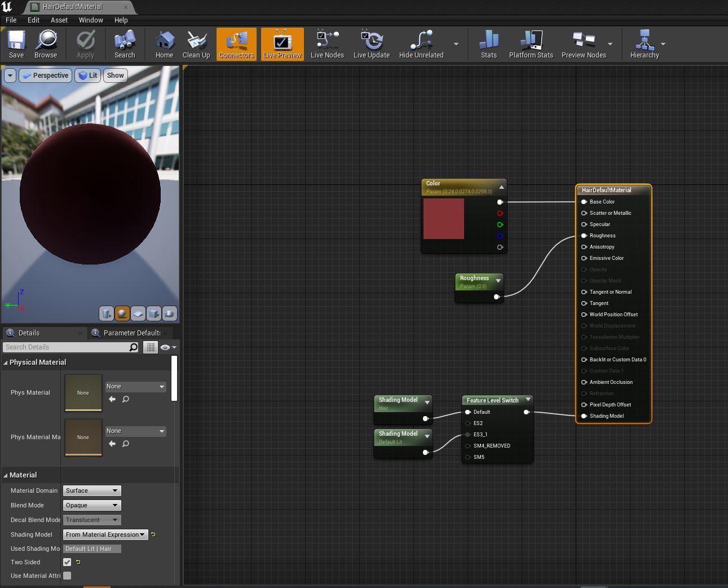Viewport: 728px width, 588px height.
Task: Enable Use Material Attributes checkbox
Action: (67, 576)
